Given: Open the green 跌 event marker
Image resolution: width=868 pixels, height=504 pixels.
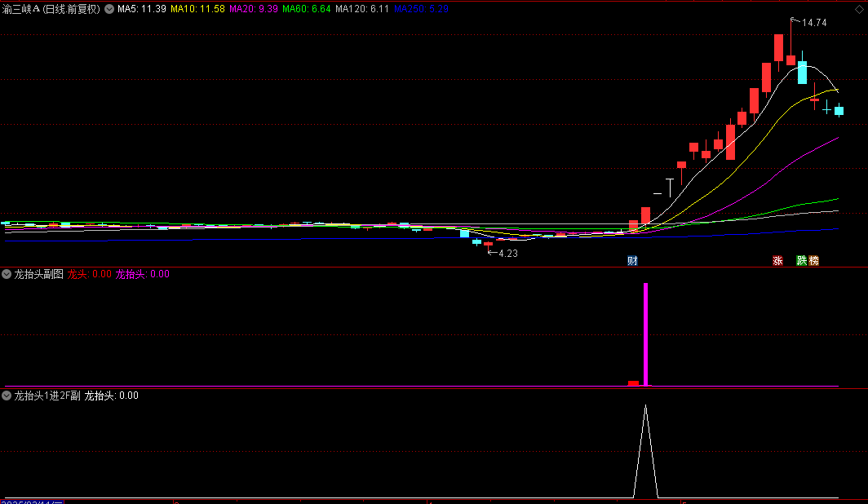Looking at the screenshot, I should 802,261.
